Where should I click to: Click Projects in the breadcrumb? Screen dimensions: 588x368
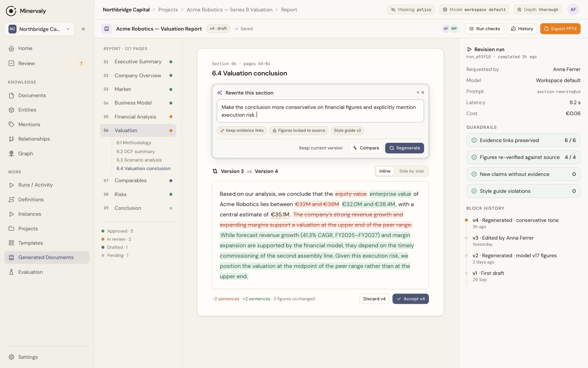[168, 10]
